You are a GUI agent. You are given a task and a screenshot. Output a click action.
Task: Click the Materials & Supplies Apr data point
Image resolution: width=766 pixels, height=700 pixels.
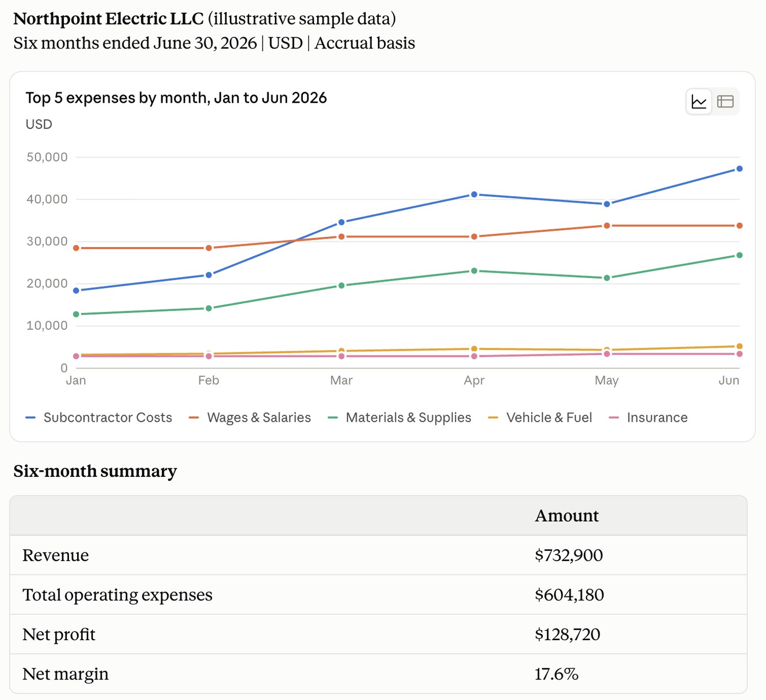coord(474,271)
